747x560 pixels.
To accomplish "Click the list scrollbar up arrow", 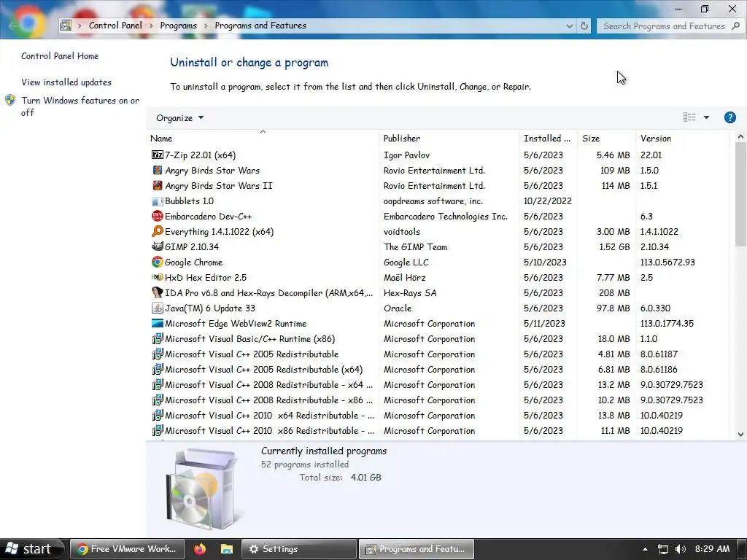I will click(740, 136).
